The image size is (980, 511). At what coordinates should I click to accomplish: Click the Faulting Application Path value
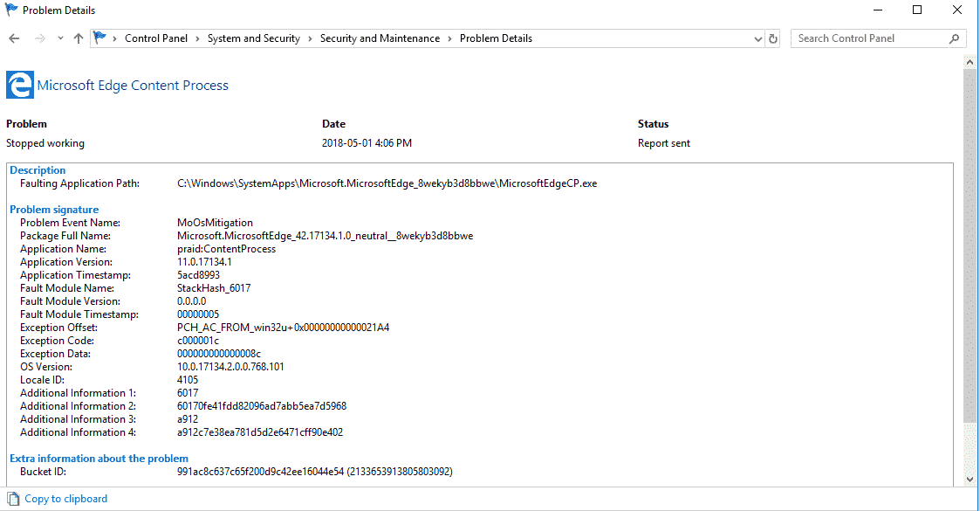pos(387,183)
